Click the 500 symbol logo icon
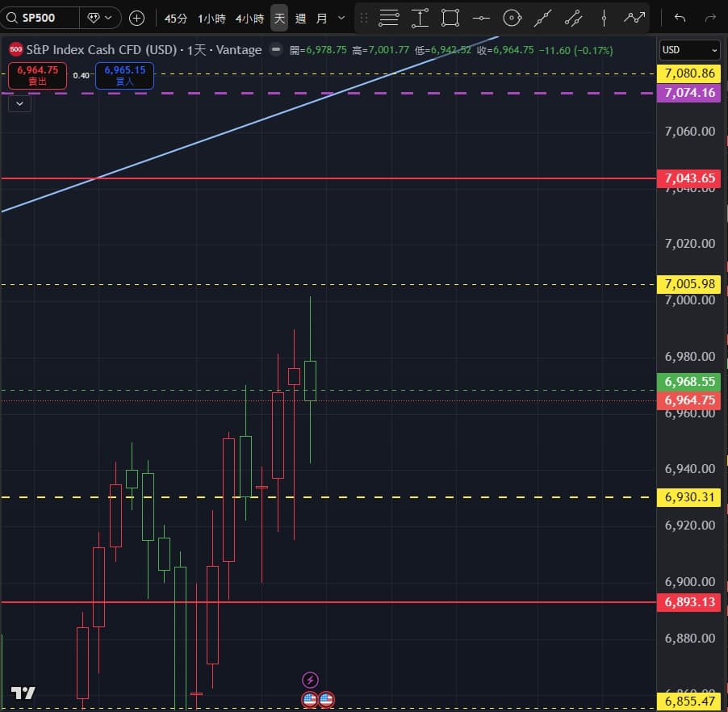This screenshot has width=728, height=712. [x=16, y=49]
